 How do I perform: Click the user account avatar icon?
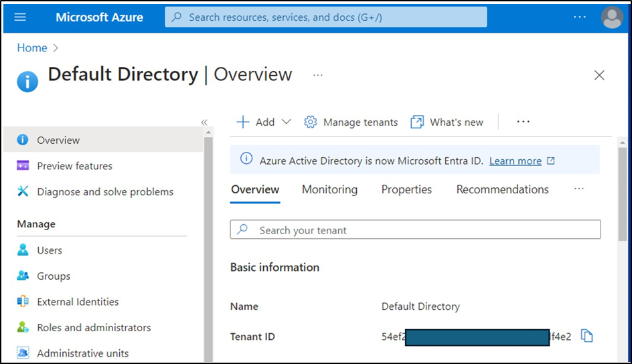612,17
